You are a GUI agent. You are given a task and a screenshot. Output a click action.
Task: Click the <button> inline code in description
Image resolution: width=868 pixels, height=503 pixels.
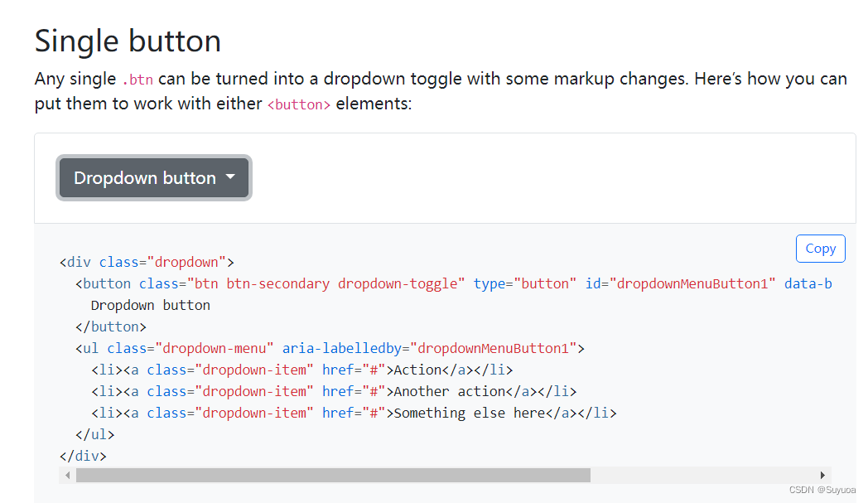click(299, 105)
